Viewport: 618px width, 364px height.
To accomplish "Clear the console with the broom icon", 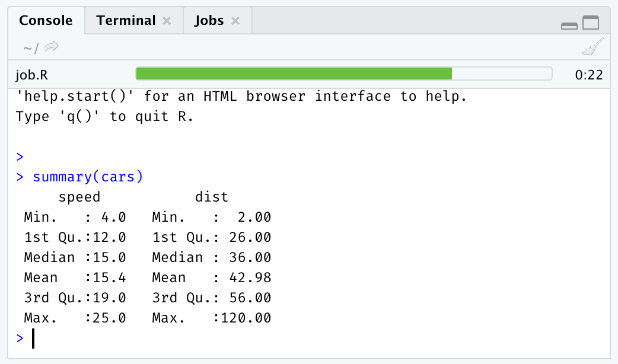I will 592,47.
